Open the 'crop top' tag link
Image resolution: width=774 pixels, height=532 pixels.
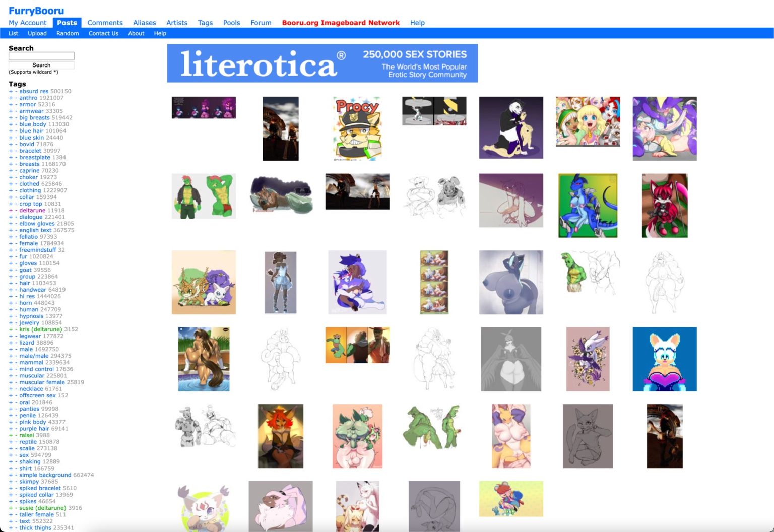[x=31, y=204]
